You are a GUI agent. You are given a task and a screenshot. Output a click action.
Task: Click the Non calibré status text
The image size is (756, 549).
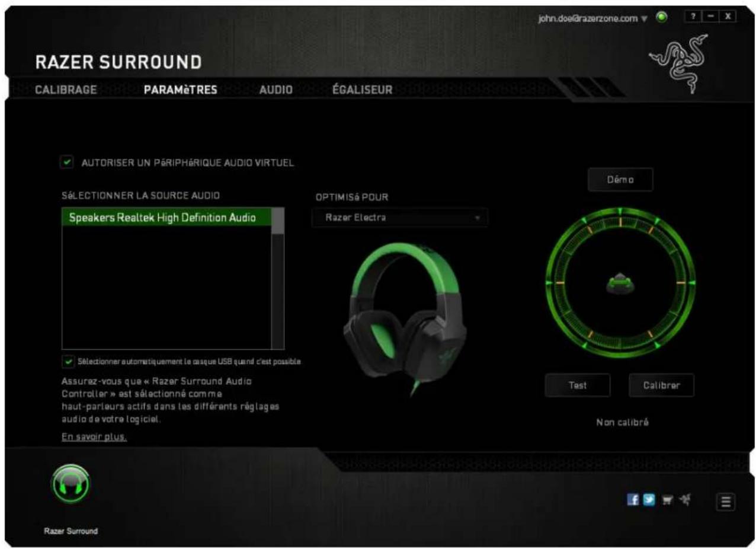(x=622, y=423)
